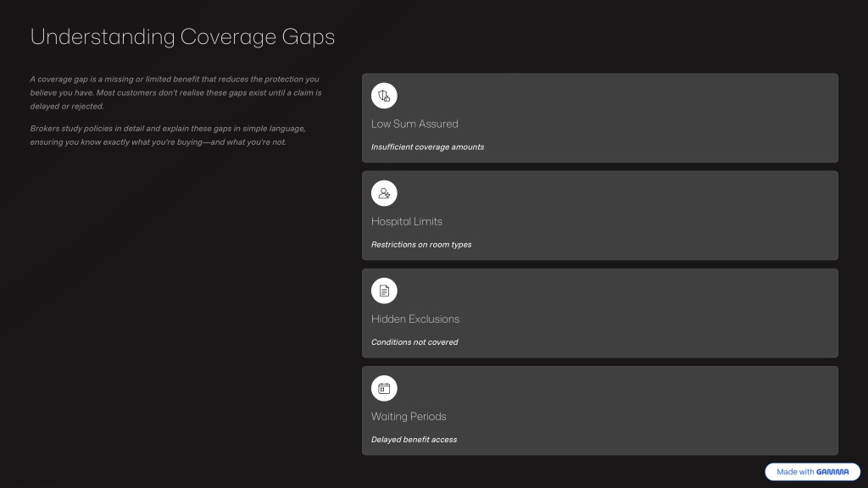Click the Insufficient coverage amounts caption

point(427,147)
